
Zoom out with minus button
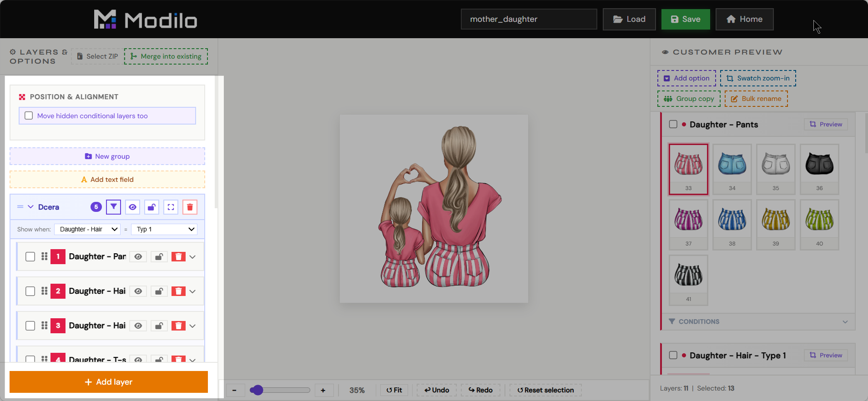pyautogui.click(x=234, y=390)
